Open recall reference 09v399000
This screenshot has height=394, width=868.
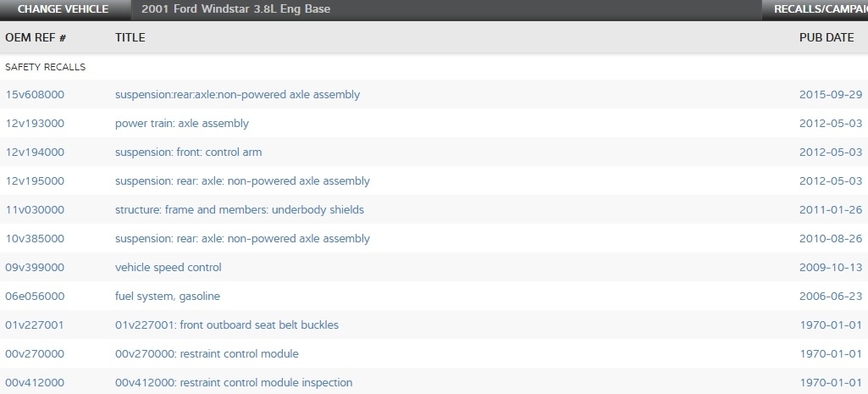[35, 268]
